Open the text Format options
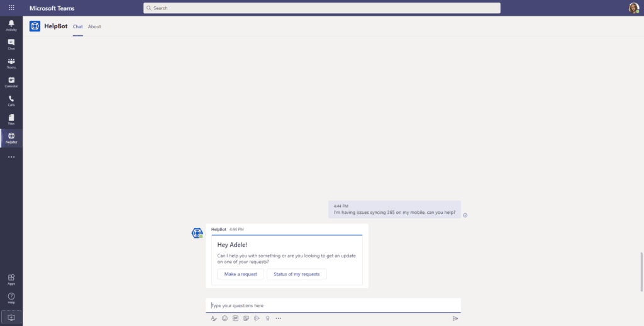Image resolution: width=644 pixels, height=326 pixels. [214, 318]
